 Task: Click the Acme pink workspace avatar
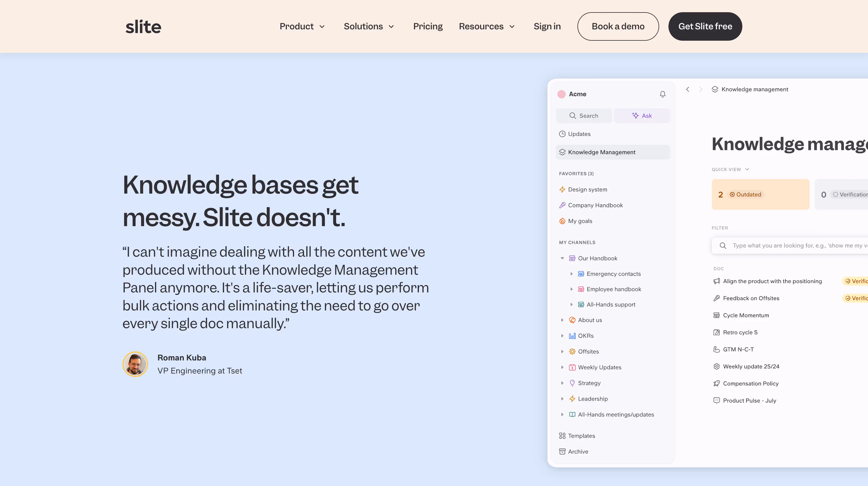561,94
